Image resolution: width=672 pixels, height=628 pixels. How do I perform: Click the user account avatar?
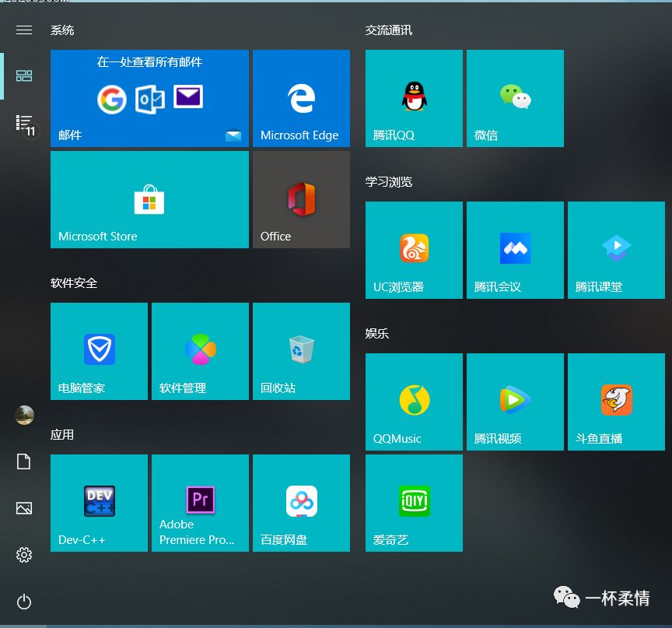coord(24,415)
